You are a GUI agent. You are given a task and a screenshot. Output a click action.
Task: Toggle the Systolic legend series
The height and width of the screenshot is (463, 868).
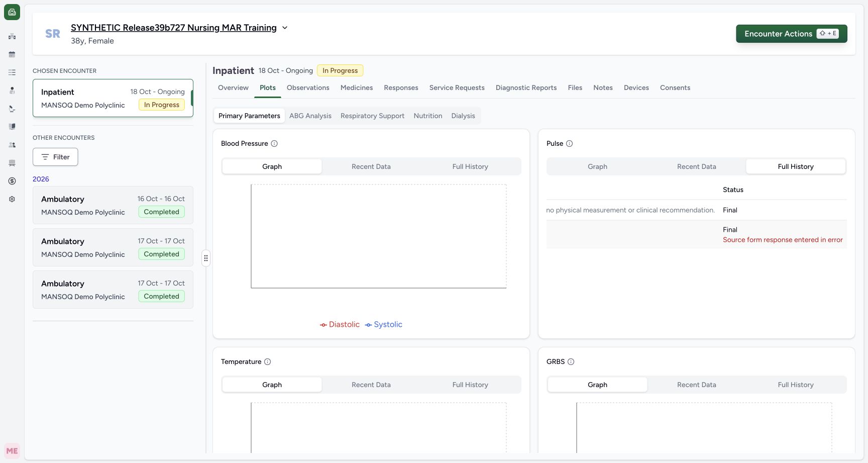tap(384, 325)
